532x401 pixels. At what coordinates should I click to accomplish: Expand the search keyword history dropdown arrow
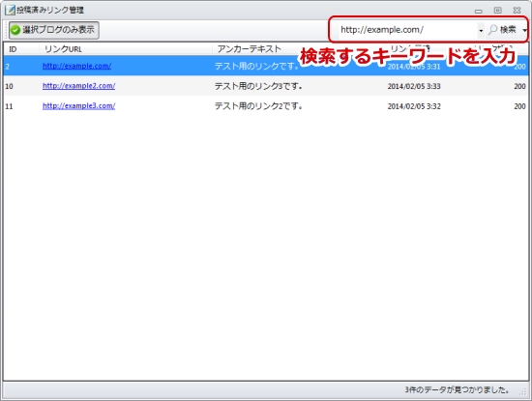pos(481,31)
